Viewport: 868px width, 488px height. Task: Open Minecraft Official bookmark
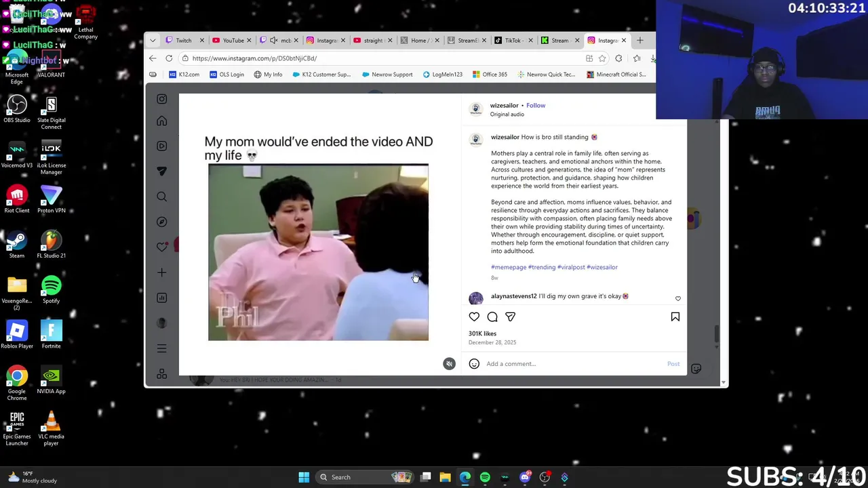click(616, 75)
